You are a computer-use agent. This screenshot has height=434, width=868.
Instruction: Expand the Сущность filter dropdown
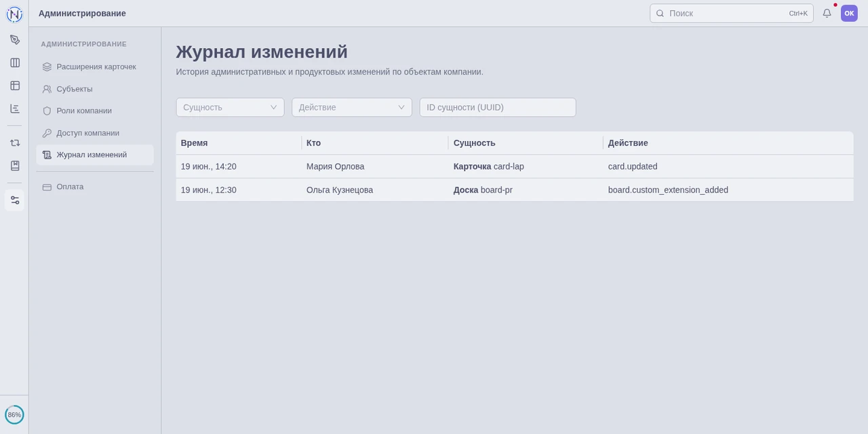point(230,107)
